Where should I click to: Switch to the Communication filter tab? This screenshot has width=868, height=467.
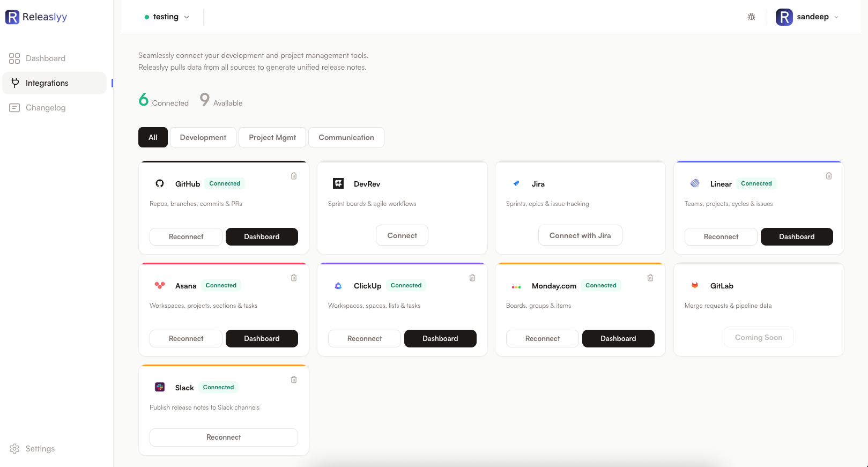(x=346, y=137)
